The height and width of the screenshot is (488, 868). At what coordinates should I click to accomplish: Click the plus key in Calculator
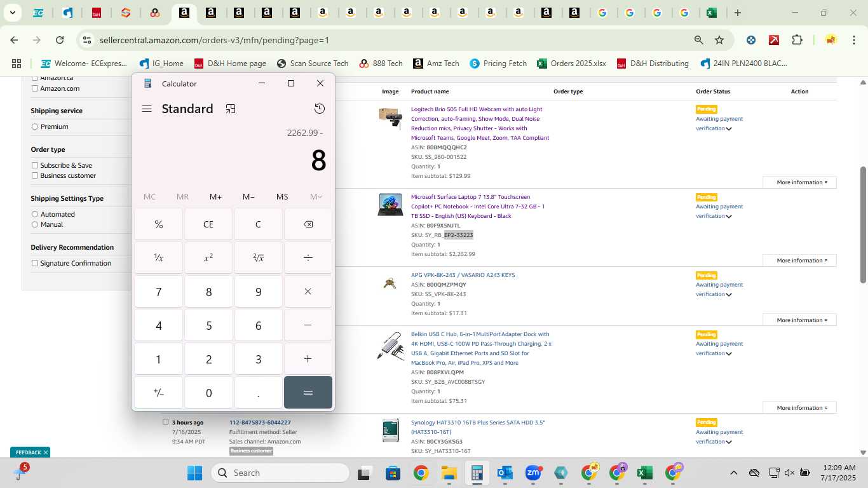tap(308, 359)
